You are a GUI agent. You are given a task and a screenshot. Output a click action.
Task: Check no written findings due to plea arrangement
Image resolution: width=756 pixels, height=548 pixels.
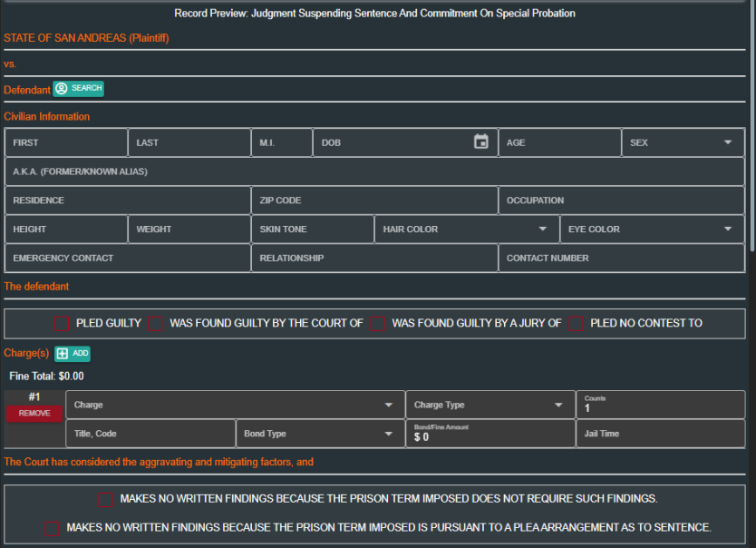click(53, 527)
